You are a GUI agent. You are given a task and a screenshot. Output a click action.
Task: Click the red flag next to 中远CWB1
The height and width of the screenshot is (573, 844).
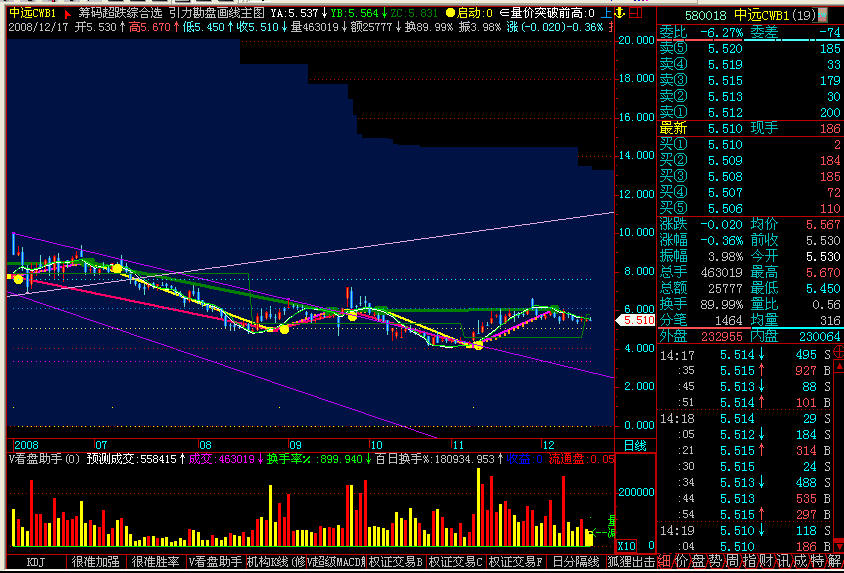(67, 13)
